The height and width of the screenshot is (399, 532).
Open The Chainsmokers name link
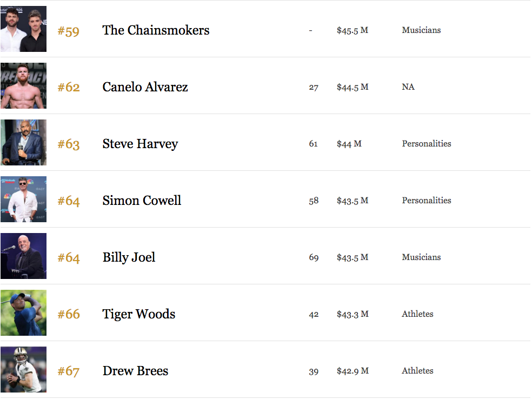point(156,30)
